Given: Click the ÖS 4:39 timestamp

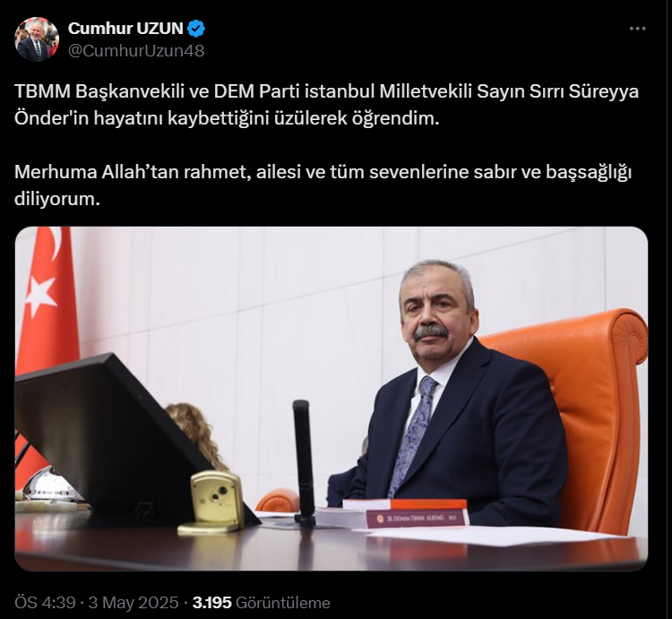Looking at the screenshot, I should (45, 603).
